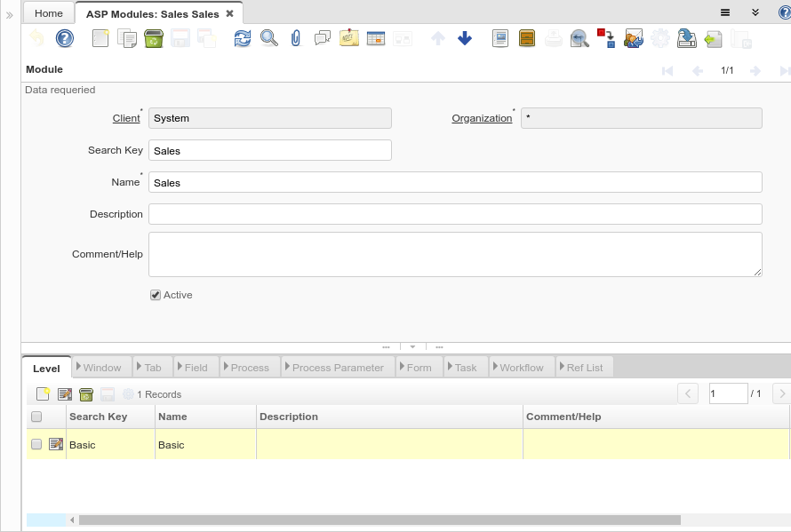Check the Basic row checkbox

tap(36, 444)
